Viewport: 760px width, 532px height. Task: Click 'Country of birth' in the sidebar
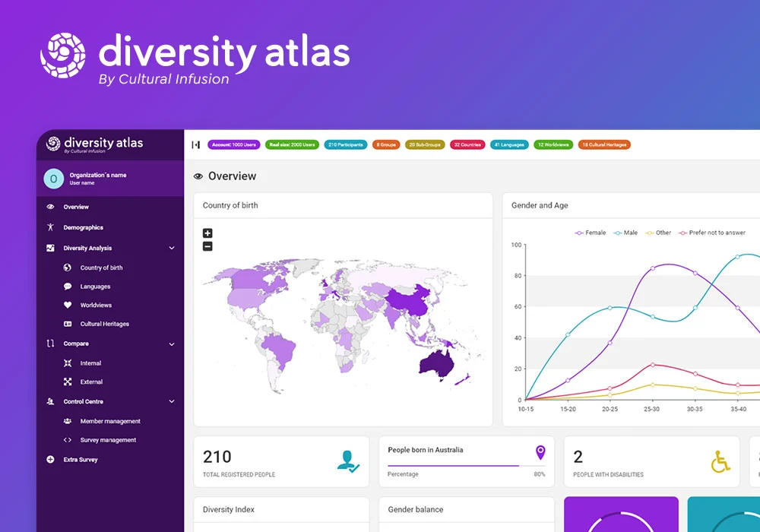pyautogui.click(x=101, y=268)
